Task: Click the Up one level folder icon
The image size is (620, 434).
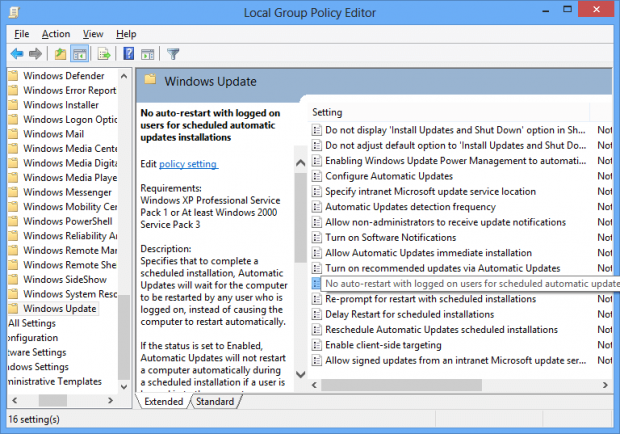Action: click(60, 54)
